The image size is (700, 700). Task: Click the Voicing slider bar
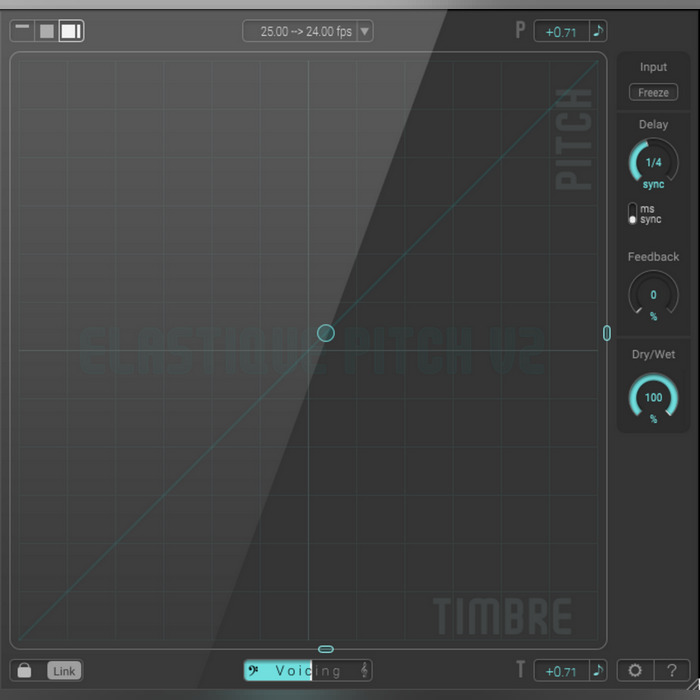point(308,671)
